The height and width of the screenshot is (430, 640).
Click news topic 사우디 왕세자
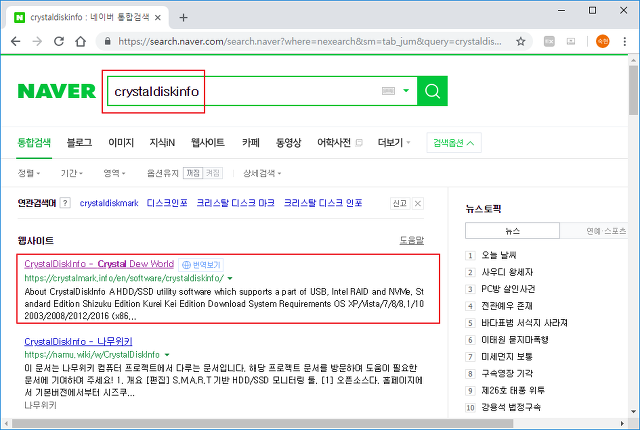[x=507, y=272]
